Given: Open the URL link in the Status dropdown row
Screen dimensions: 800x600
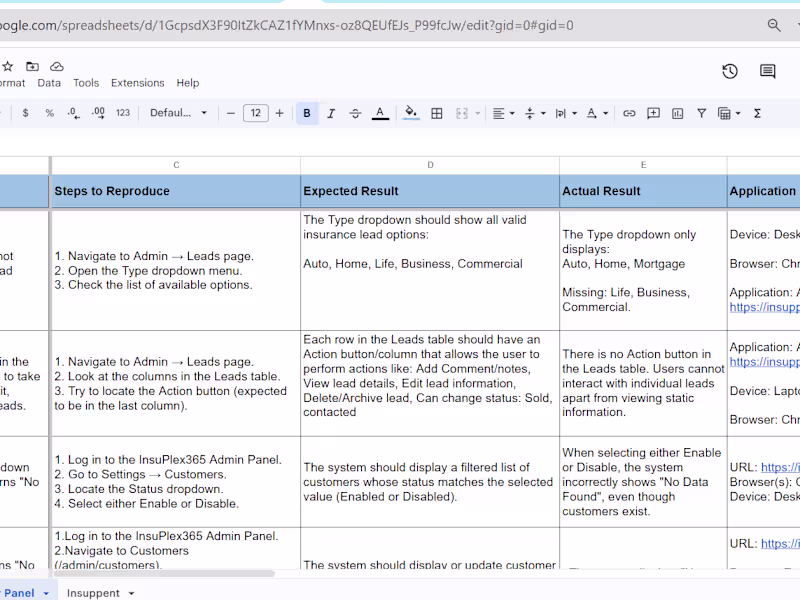Looking at the screenshot, I should point(780,467).
